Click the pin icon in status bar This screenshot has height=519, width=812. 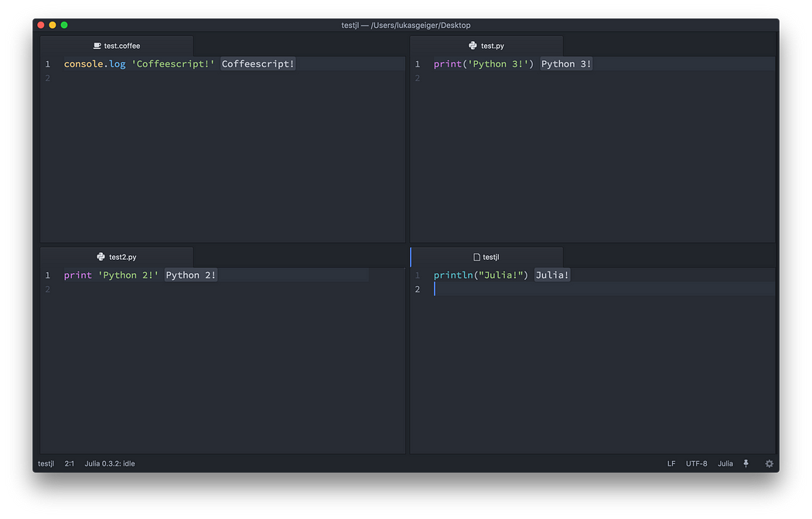[746, 463]
